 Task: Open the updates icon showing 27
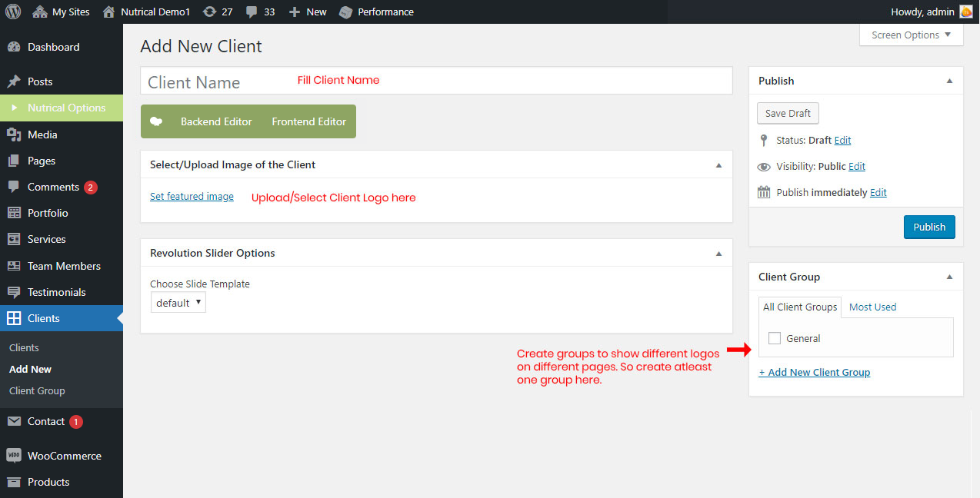(x=209, y=12)
